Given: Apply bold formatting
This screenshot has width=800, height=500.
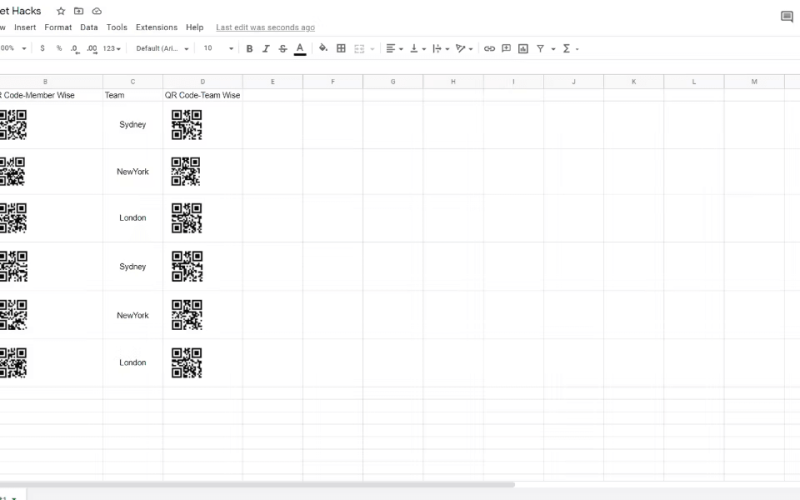Looking at the screenshot, I should pos(249,49).
